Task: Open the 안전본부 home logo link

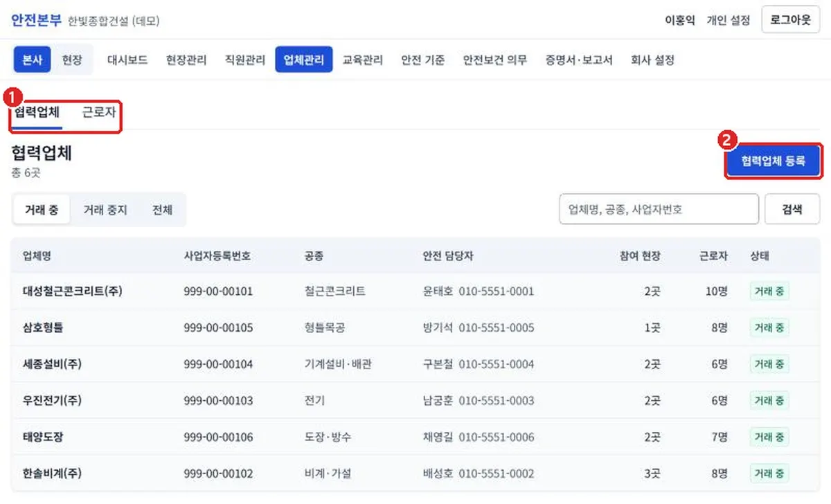Action: click(36, 20)
